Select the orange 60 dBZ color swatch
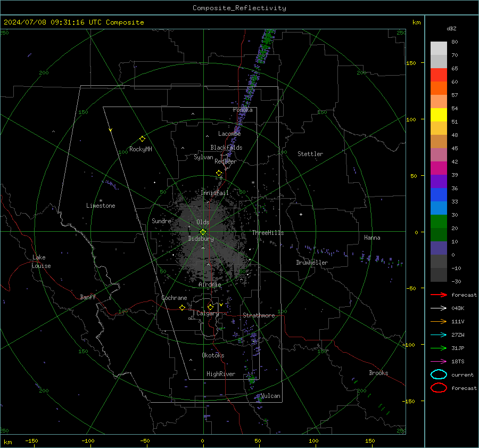This screenshot has height=448, width=479. click(439, 88)
